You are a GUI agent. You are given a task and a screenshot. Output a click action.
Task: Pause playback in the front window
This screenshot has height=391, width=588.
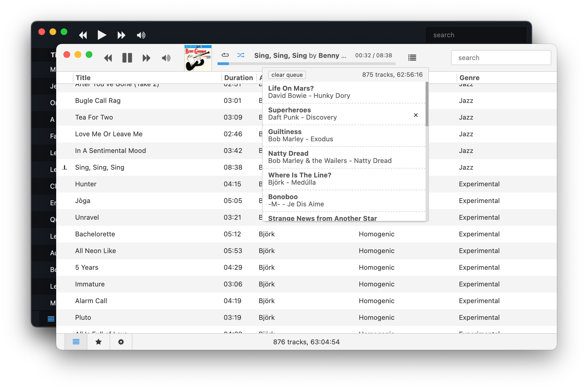(x=127, y=58)
